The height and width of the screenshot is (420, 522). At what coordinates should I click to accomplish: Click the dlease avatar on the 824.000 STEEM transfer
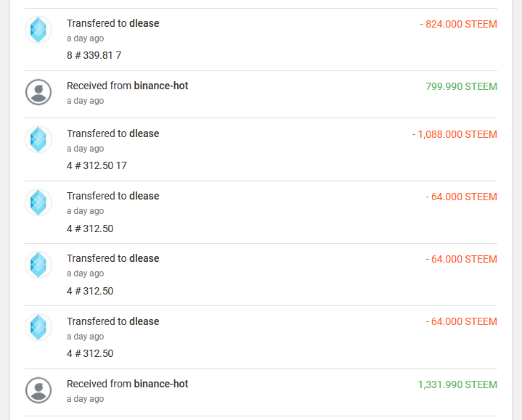pyautogui.click(x=38, y=30)
